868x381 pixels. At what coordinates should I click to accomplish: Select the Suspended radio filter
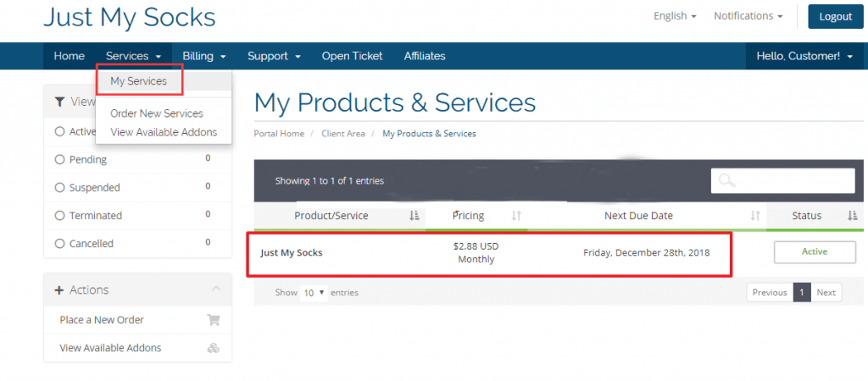60,187
